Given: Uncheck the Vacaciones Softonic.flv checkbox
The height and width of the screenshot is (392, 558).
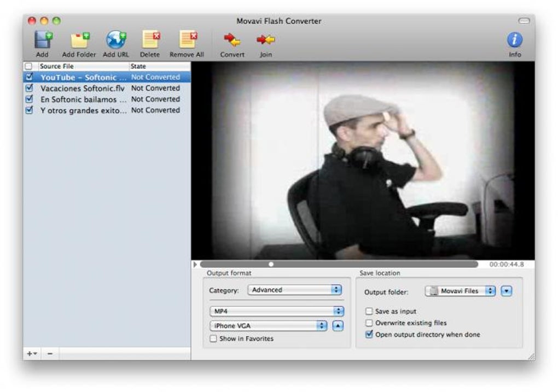Looking at the screenshot, I should click(29, 88).
